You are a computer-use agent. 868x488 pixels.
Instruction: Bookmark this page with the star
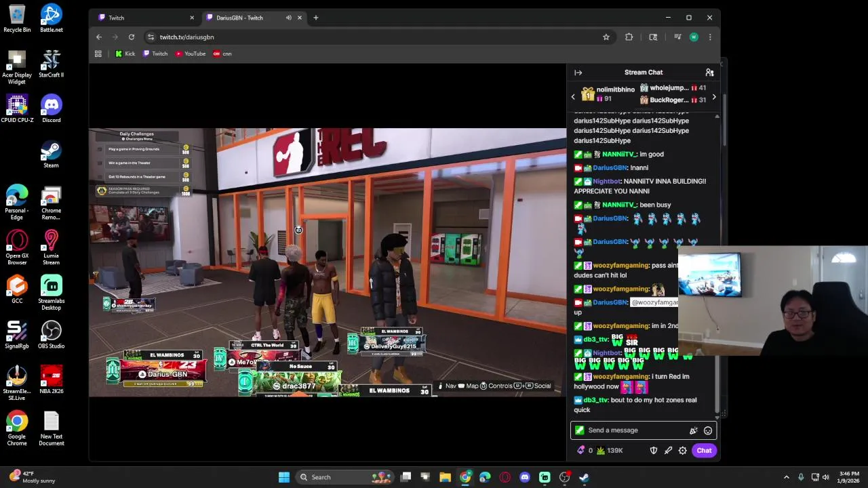606,37
